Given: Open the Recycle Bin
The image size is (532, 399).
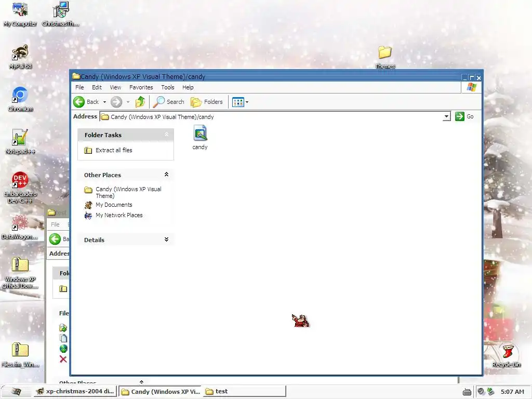Looking at the screenshot, I should click(x=506, y=355).
